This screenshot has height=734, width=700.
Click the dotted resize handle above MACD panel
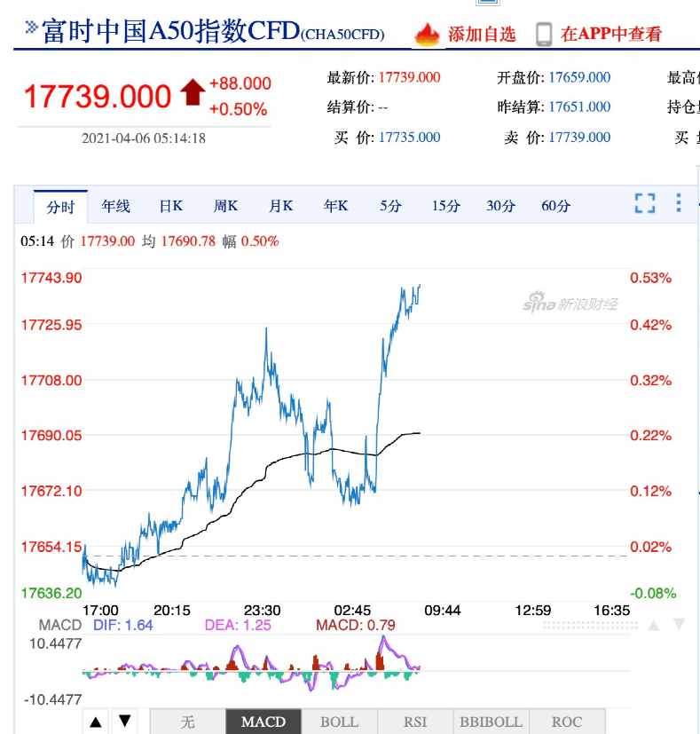[590, 625]
